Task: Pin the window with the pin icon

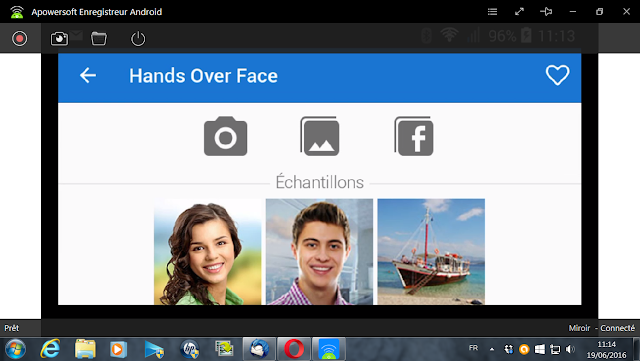Action: tap(546, 11)
